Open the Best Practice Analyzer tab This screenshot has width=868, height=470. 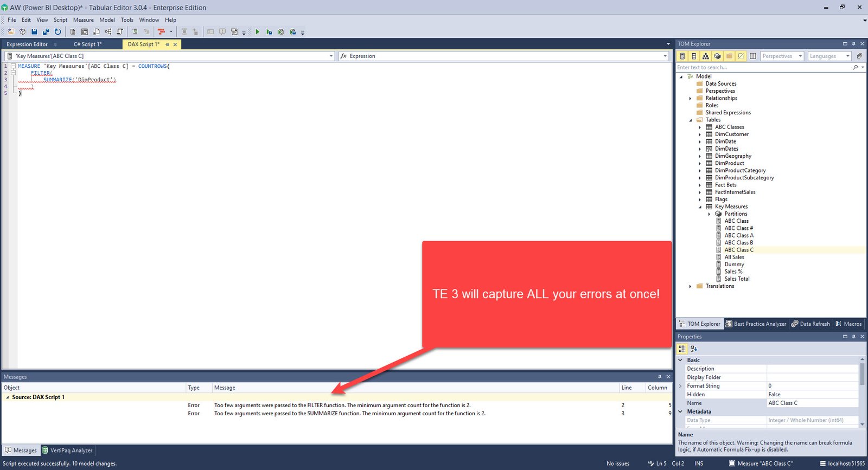coord(756,324)
